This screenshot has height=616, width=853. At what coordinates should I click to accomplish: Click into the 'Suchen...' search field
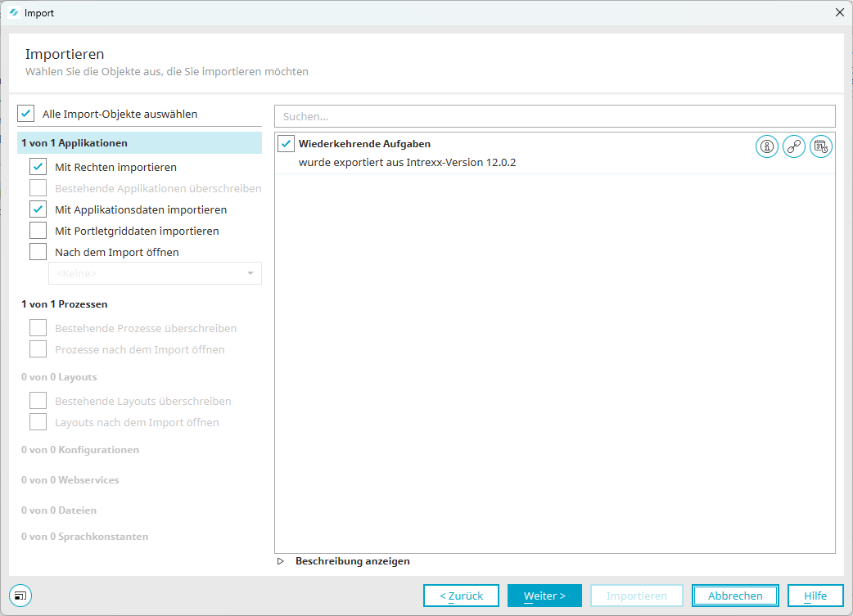coord(554,116)
